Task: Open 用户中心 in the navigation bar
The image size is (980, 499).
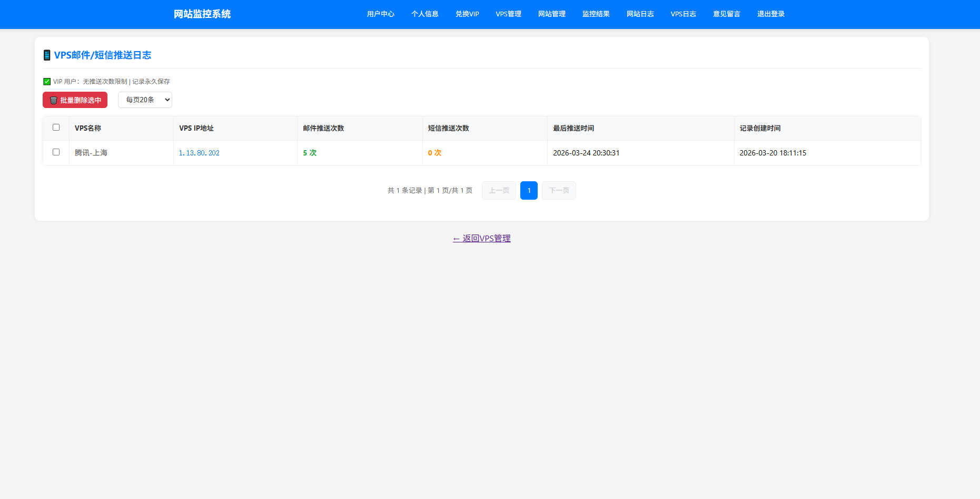Action: coord(380,14)
